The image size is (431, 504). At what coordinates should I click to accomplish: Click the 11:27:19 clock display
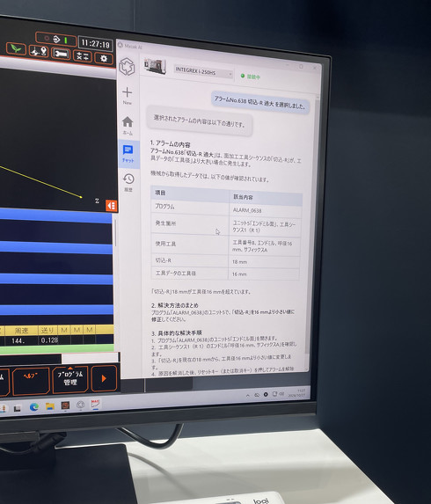[x=95, y=43]
